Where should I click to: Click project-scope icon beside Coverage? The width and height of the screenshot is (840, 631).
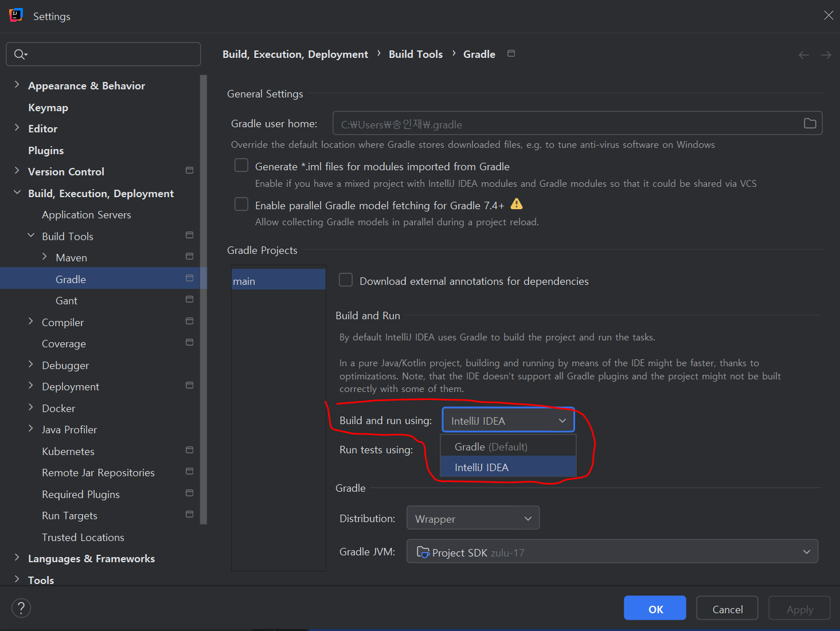coord(190,342)
